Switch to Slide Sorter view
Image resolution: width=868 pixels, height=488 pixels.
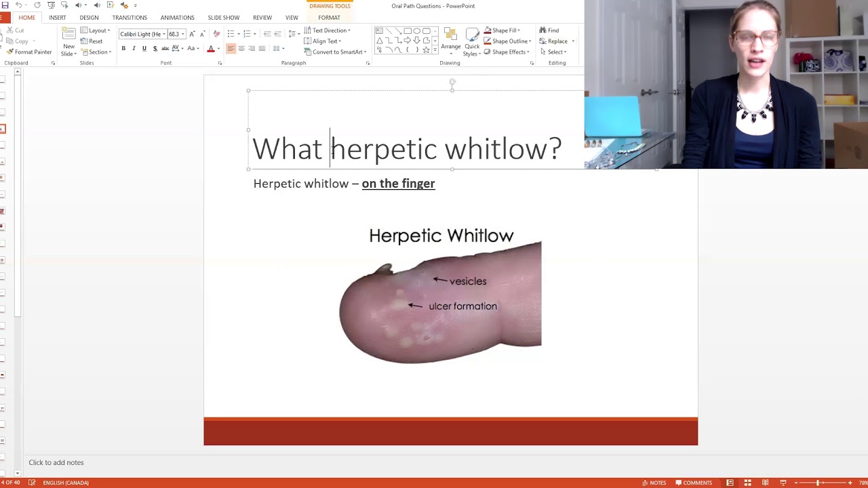747,483
